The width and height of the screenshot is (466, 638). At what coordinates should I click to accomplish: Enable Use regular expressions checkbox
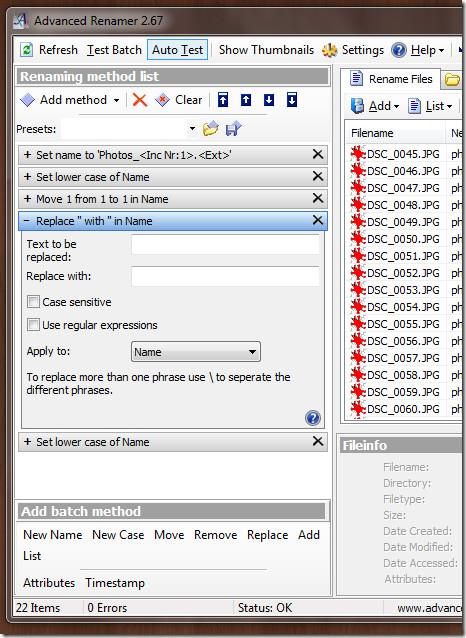point(33,325)
